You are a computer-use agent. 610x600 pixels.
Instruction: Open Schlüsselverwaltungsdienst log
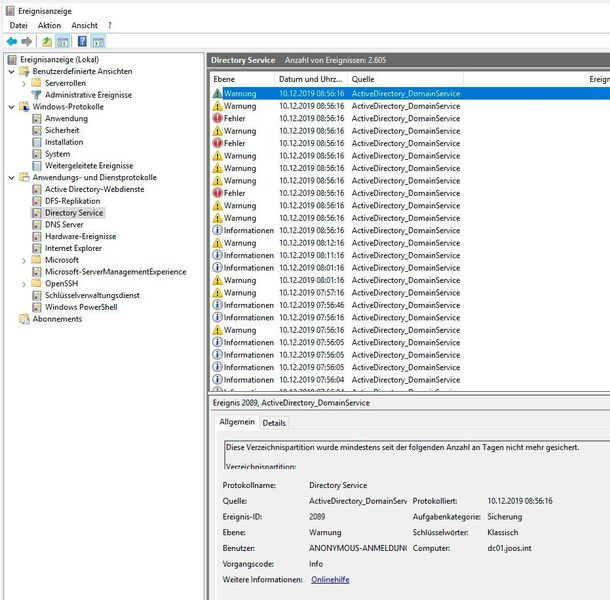coord(92,295)
